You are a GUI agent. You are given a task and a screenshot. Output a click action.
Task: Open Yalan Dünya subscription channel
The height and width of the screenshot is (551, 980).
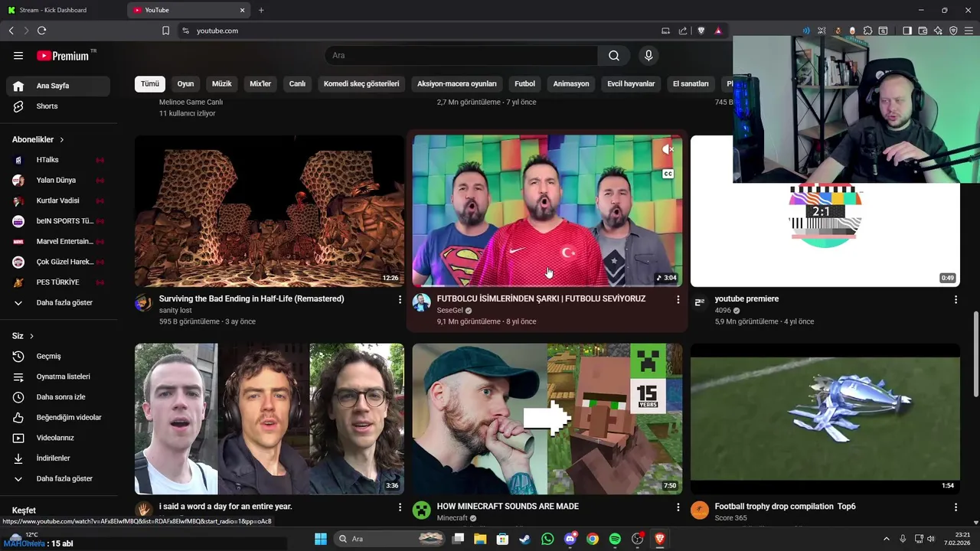pos(58,181)
